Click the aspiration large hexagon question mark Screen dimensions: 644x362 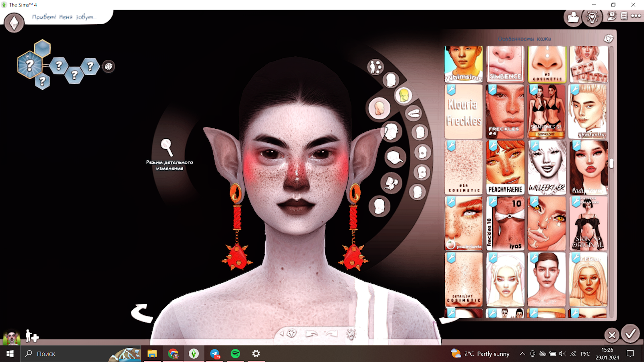coord(30,65)
